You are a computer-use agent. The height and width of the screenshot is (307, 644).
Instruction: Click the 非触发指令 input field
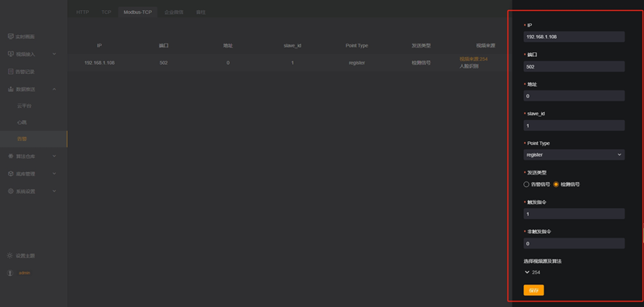click(x=574, y=243)
